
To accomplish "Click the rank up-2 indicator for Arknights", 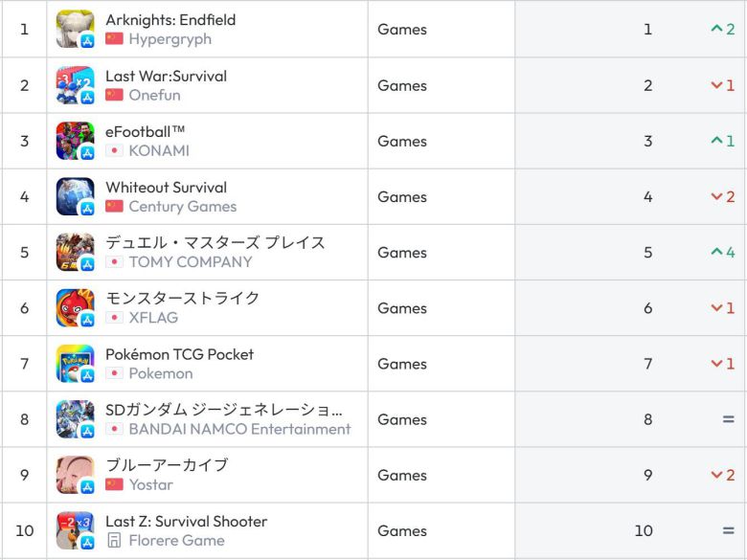I will tap(723, 29).
